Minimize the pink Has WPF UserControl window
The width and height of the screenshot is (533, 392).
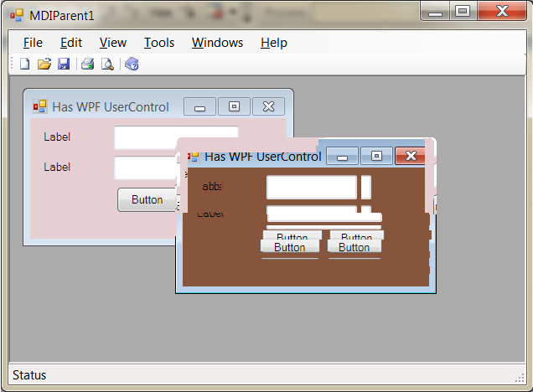tap(199, 106)
